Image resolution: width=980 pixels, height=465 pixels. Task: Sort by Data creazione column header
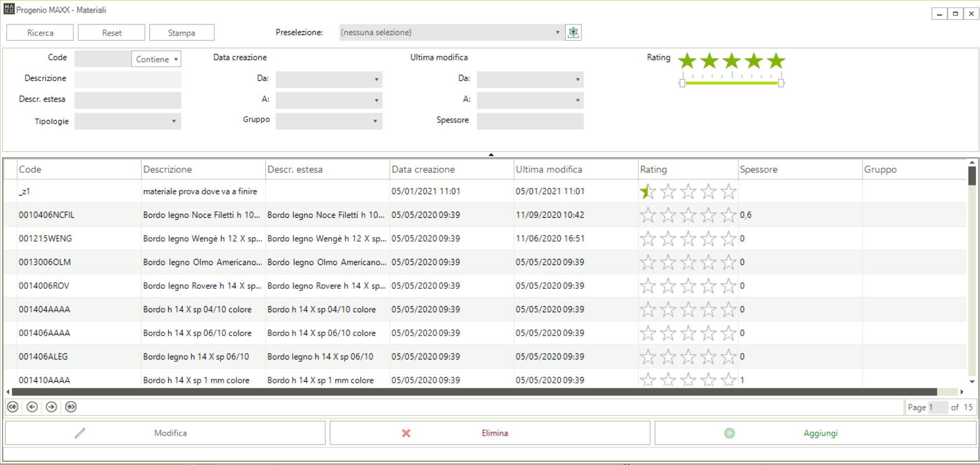pos(452,169)
